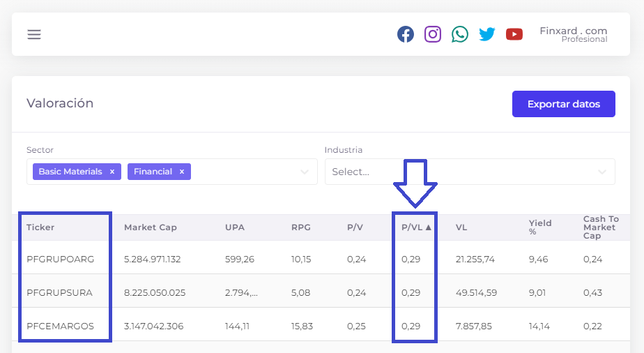Sort by the UPA column header
Viewport: 644px width, 353px height.
[x=234, y=227]
